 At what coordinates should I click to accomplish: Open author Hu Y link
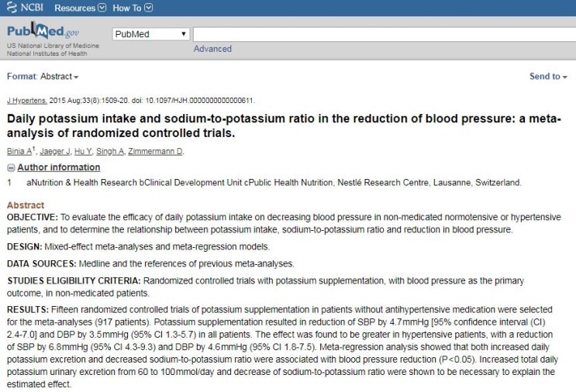[x=83, y=151]
